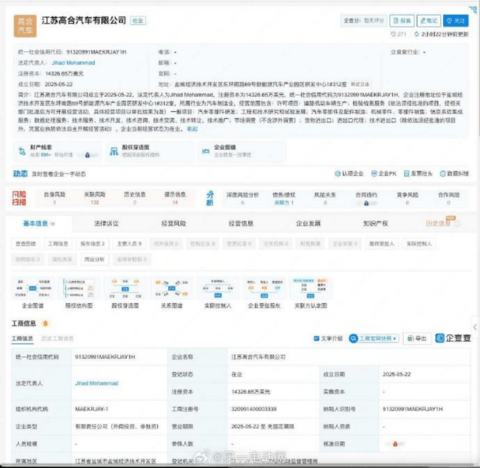This screenshot has width=480, height=468.
Task: Click the 高合汽车 company logo
Action: (25, 26)
